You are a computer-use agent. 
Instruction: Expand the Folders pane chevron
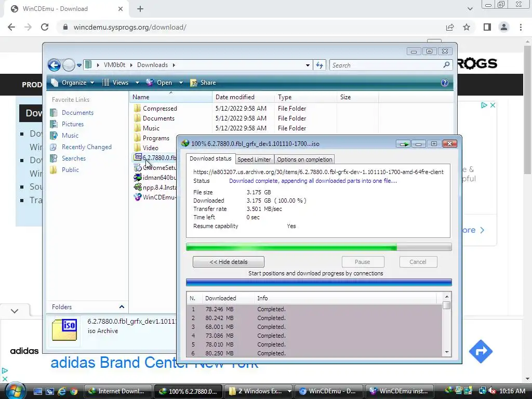[122, 307]
